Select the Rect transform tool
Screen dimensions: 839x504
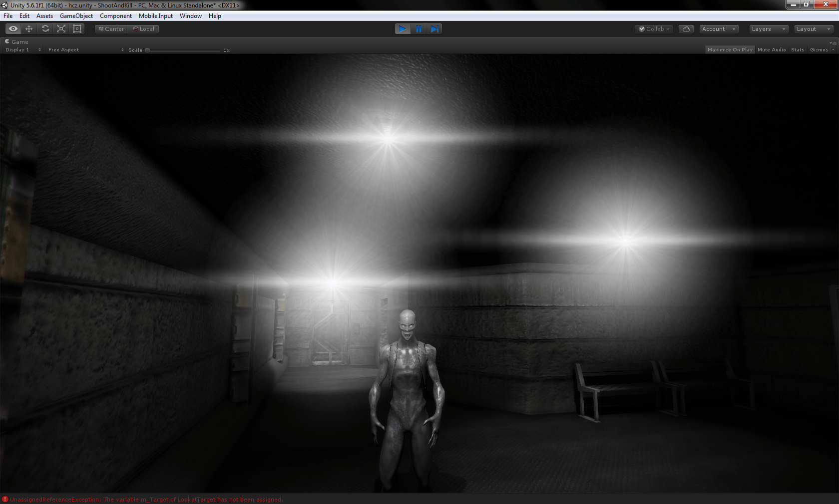(77, 29)
